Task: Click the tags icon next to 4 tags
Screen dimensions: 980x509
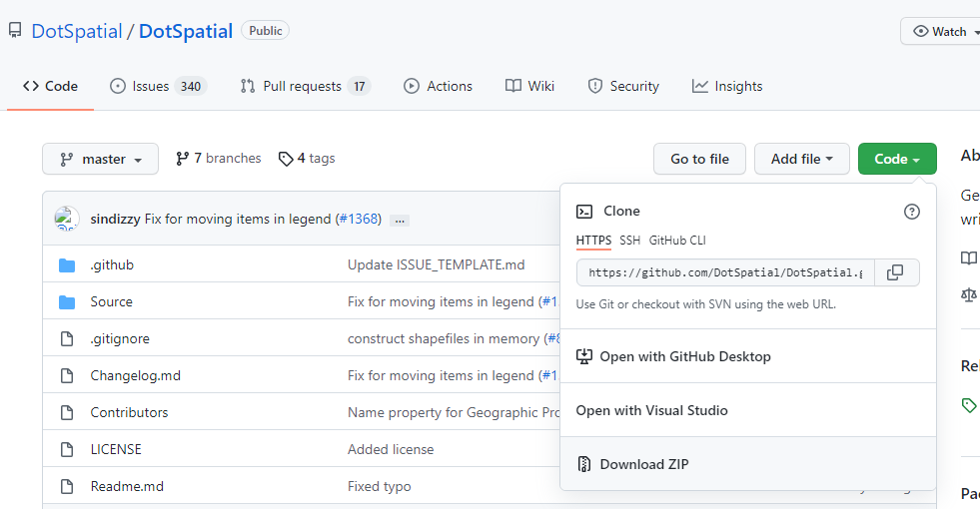Action: (x=286, y=159)
